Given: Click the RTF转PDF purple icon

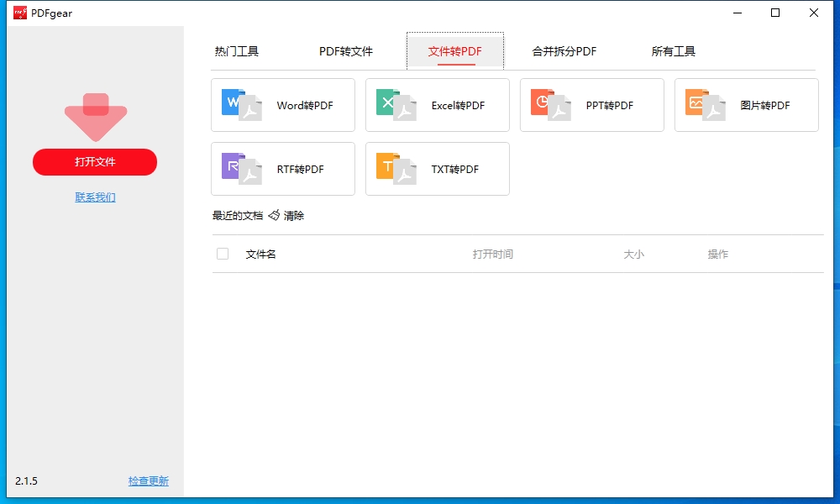Looking at the screenshot, I should [x=242, y=169].
